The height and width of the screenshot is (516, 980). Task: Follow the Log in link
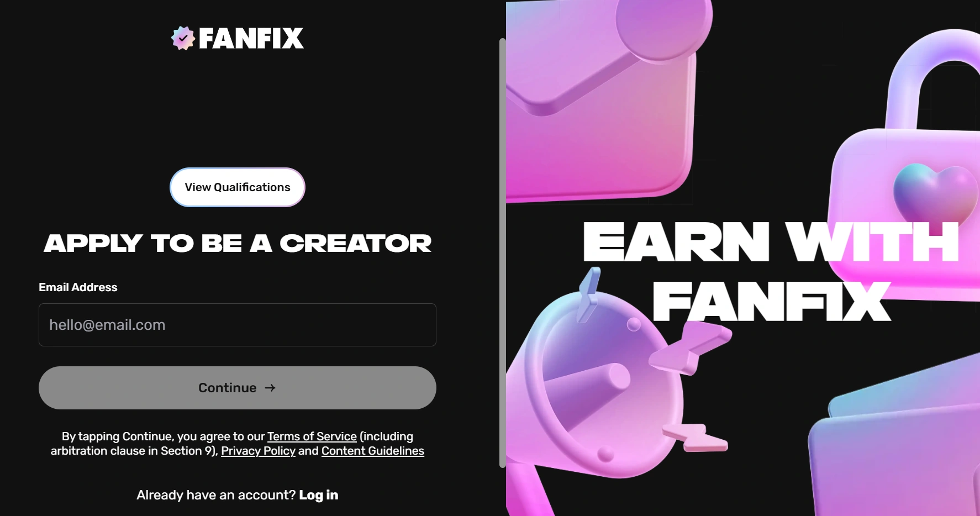(x=319, y=495)
